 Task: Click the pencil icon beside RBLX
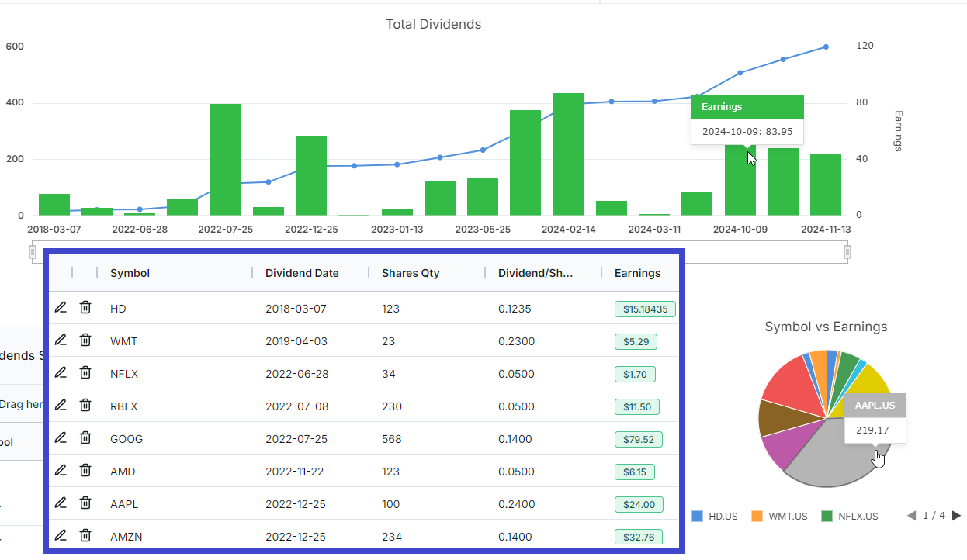[x=61, y=406]
